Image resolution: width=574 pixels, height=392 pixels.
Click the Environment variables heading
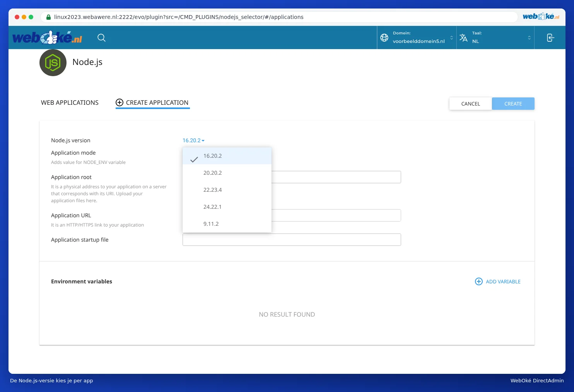(x=82, y=281)
